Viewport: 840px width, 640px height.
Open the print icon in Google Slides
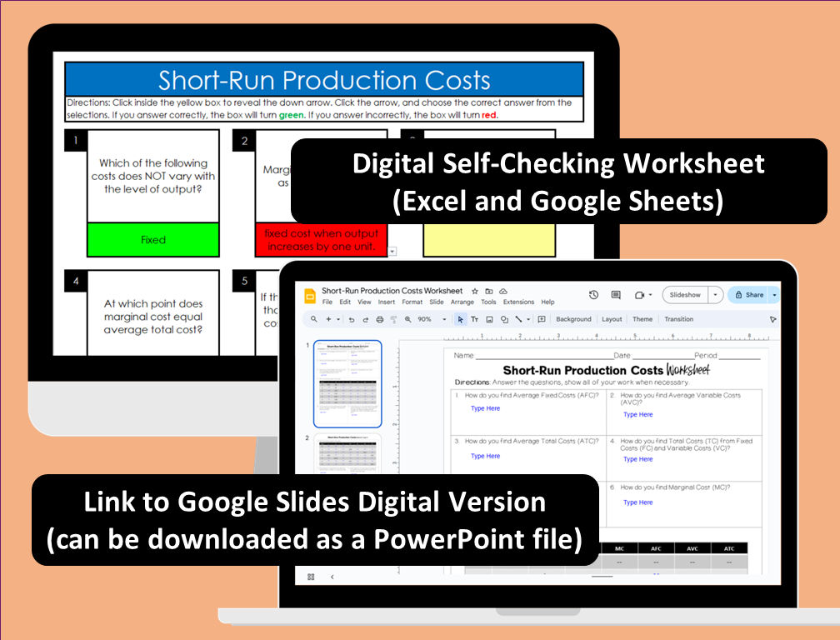(x=379, y=320)
